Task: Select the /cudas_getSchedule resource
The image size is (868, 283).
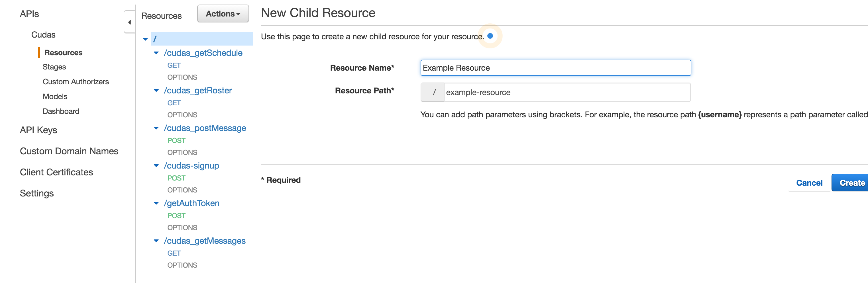Action: pos(203,53)
